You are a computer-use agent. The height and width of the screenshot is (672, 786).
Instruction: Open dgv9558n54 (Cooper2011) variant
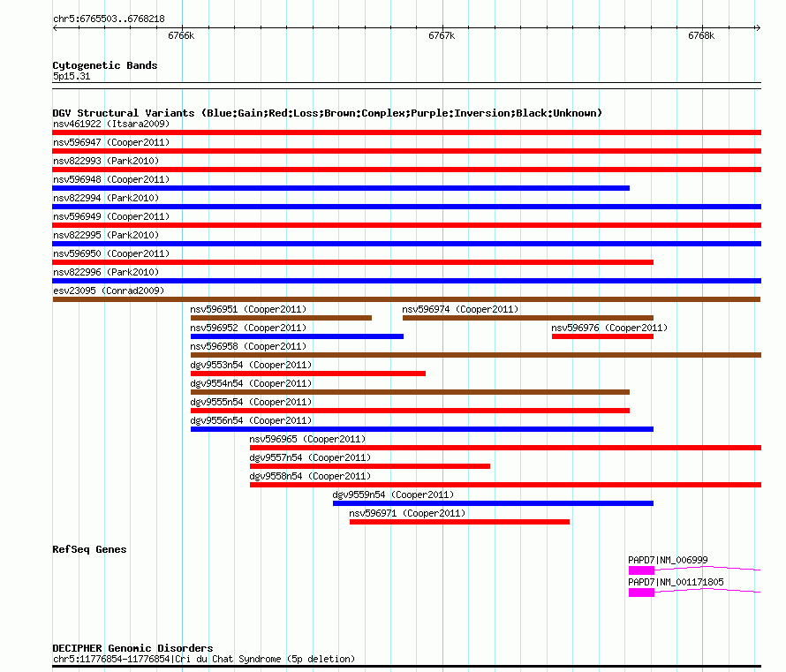pyautogui.click(x=310, y=476)
